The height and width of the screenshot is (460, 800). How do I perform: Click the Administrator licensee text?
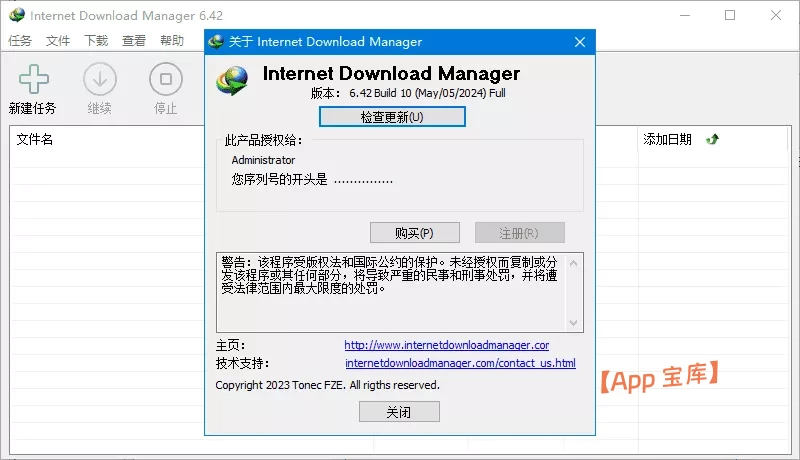(263, 160)
